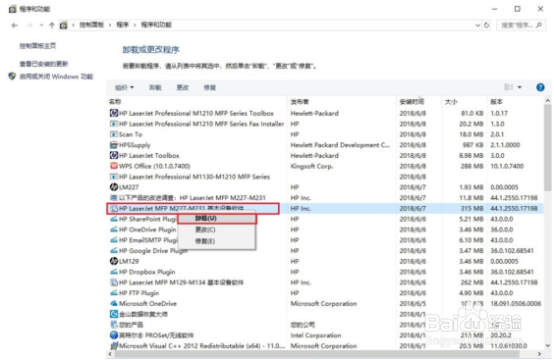The height and width of the screenshot is (360, 554).
Task: Expand the Programs breadcrumb chevron
Action: 135,25
